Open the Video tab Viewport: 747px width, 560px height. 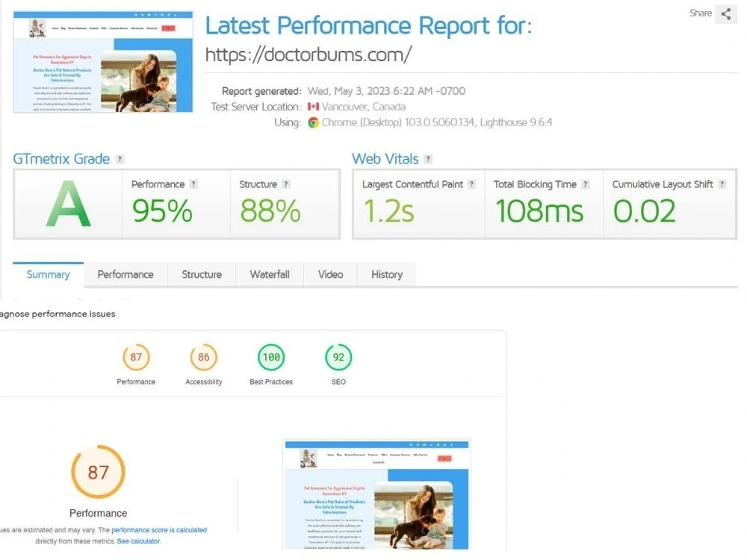(x=329, y=275)
